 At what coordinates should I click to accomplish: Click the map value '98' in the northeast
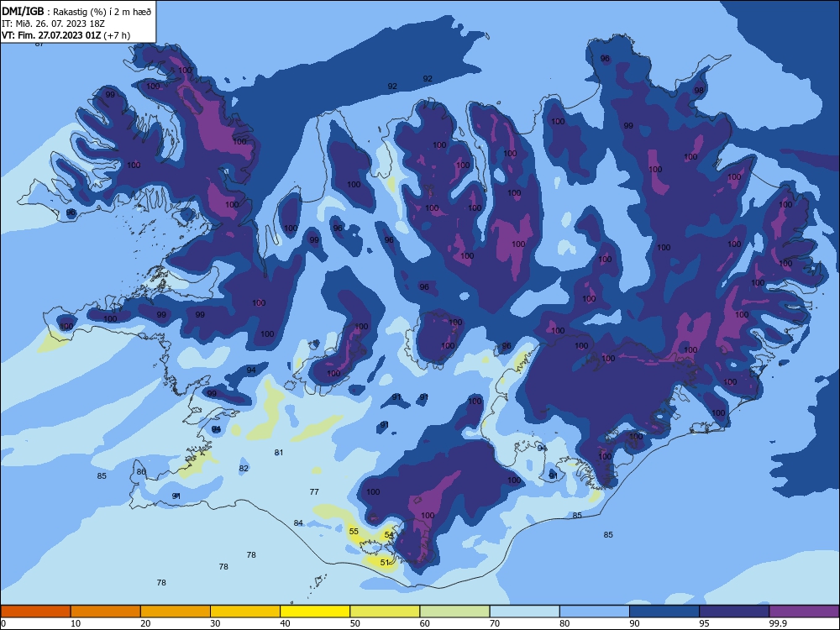click(699, 91)
